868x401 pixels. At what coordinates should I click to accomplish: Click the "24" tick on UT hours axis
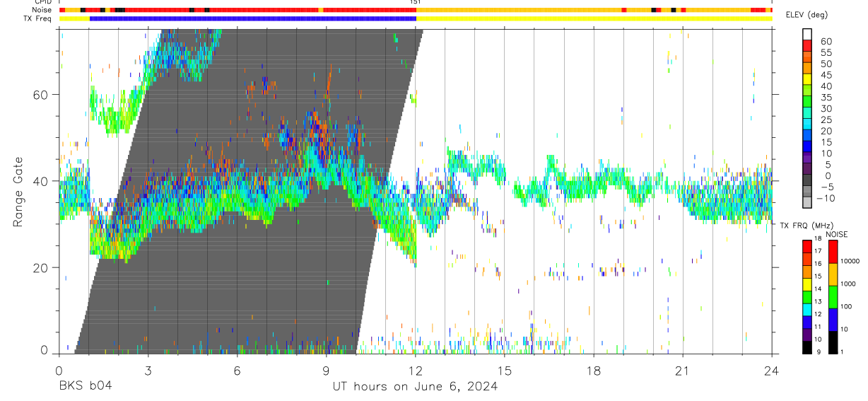pos(772,371)
